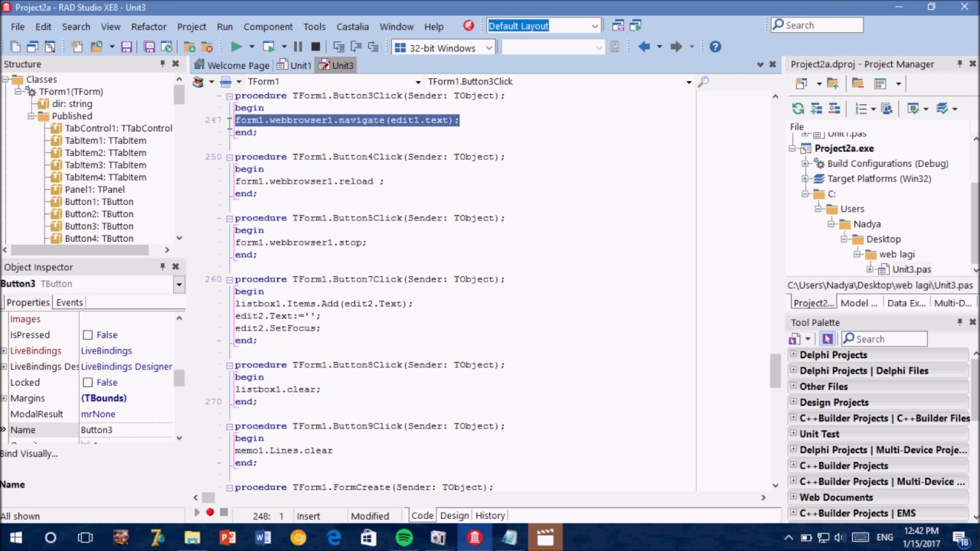Open the Object Inspector component dropdown
Screen dimensions: 980x551
coord(178,284)
